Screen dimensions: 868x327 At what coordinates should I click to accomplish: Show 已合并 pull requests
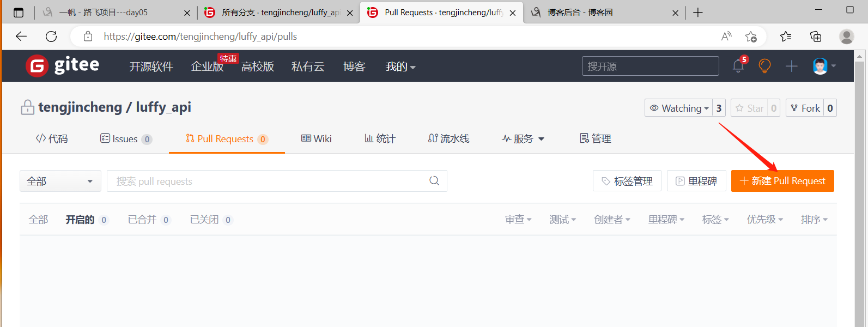149,220
